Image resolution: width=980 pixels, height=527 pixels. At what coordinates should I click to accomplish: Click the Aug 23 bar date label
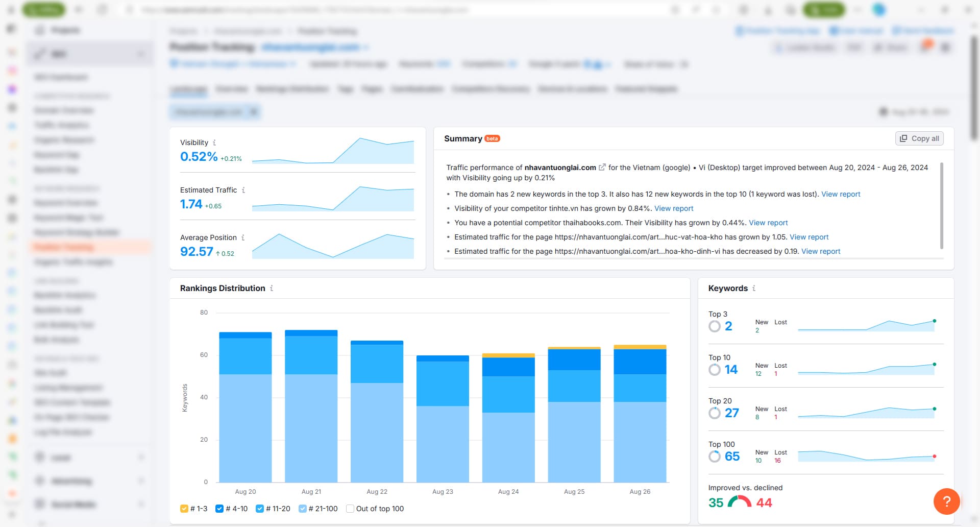coord(443,492)
